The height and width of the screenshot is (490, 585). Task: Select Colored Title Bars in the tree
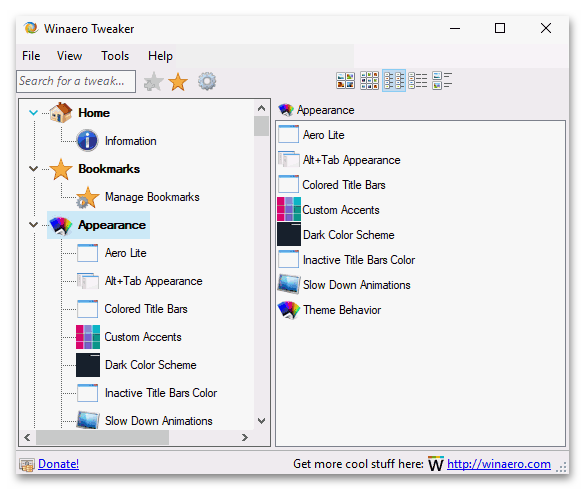tap(146, 309)
